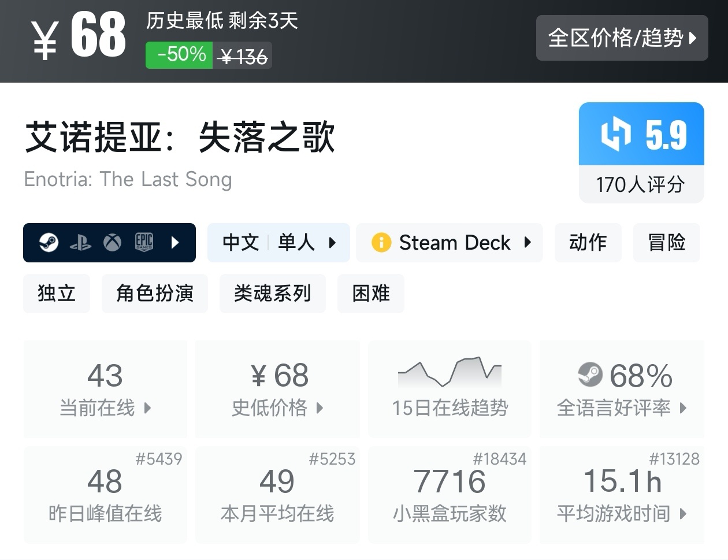The image size is (728, 560).
Task: Open the 类魂系列 tag
Action: tap(272, 294)
